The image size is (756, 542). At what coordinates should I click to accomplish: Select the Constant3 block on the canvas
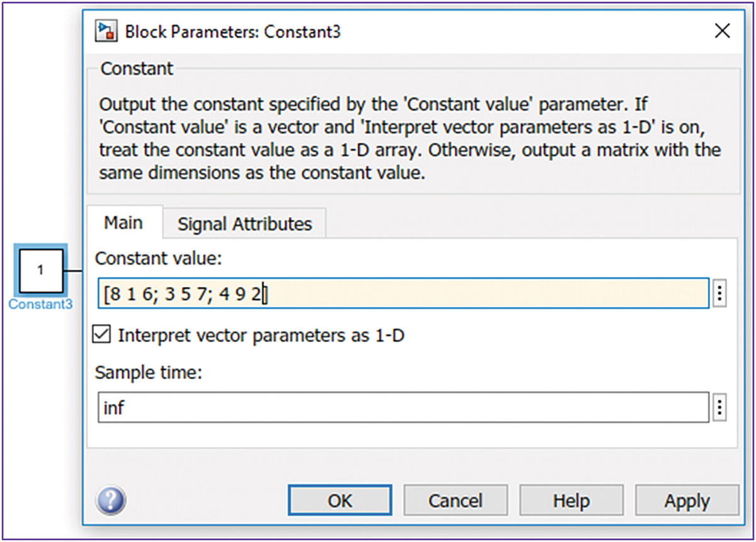(x=40, y=271)
